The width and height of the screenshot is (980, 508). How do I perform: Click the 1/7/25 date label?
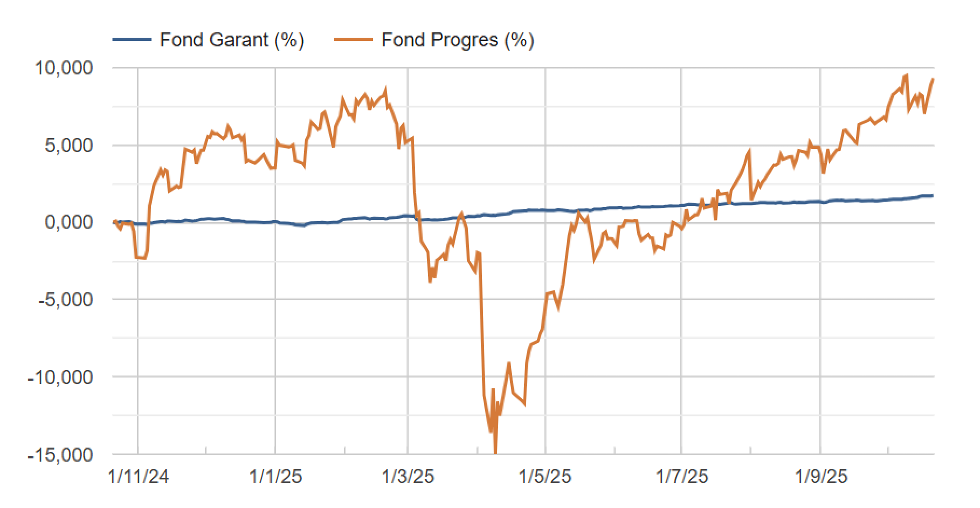click(682, 478)
